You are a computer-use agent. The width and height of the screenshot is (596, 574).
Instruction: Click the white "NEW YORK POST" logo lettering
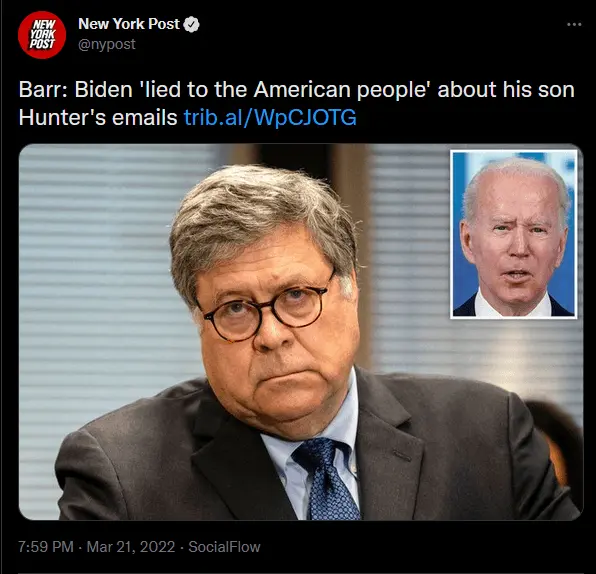(43, 35)
